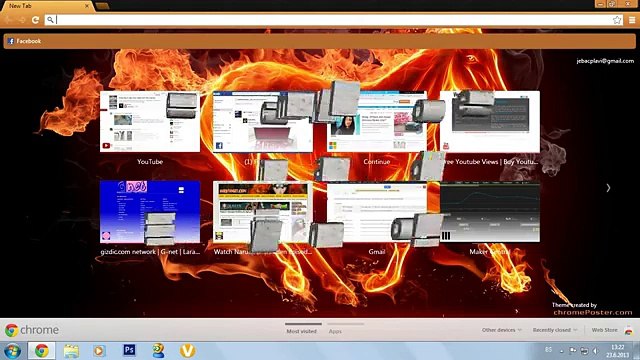Click the jebacplavi@gmail.com account text
Screen dimensions: 640x360
(605, 61)
